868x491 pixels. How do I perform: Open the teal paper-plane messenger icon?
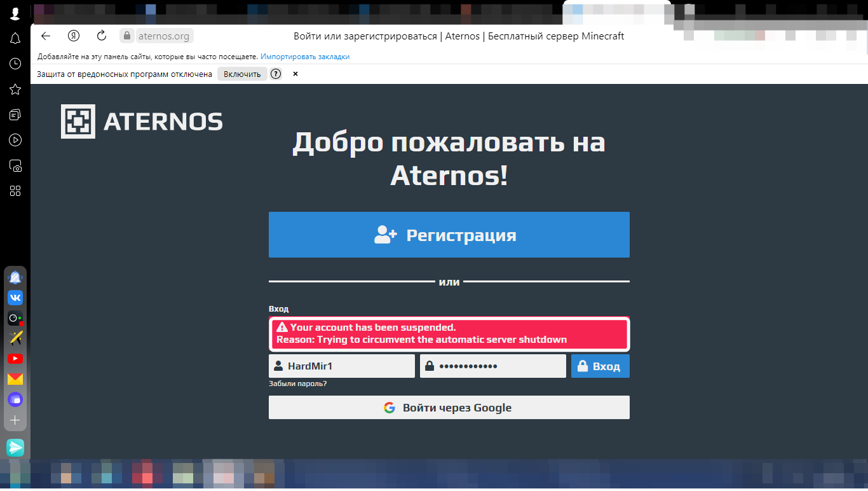pyautogui.click(x=15, y=447)
